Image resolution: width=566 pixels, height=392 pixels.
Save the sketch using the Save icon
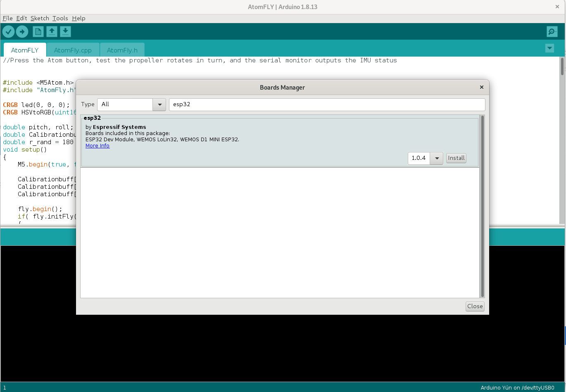(65, 31)
